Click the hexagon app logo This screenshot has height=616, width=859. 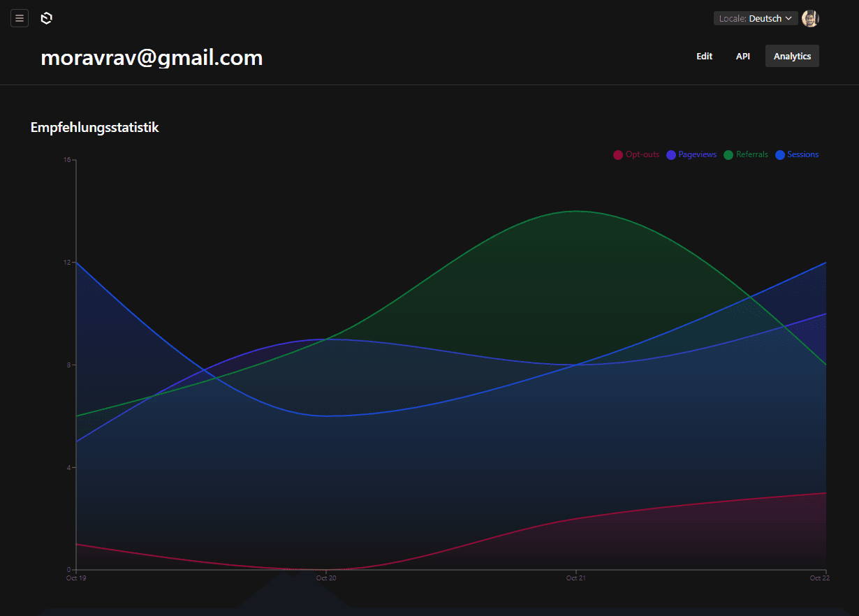click(47, 18)
